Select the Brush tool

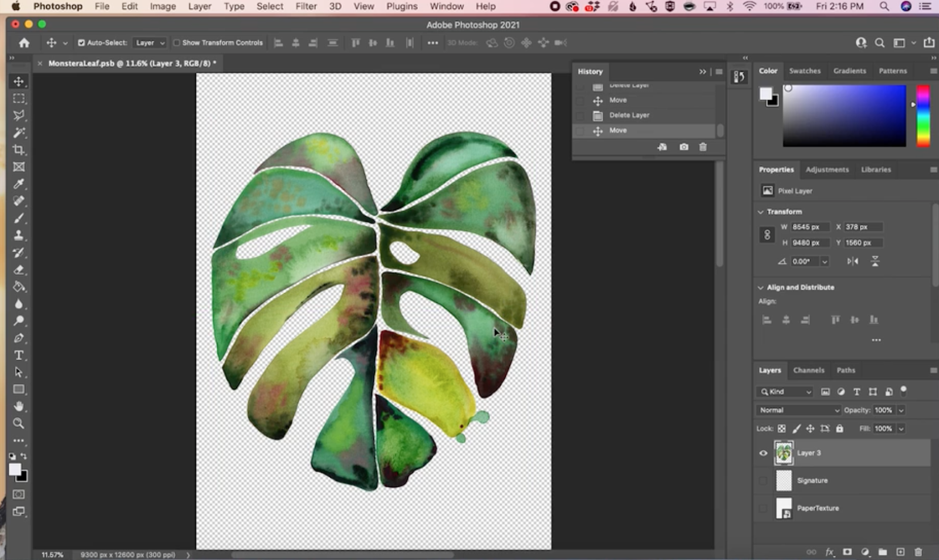(x=19, y=218)
